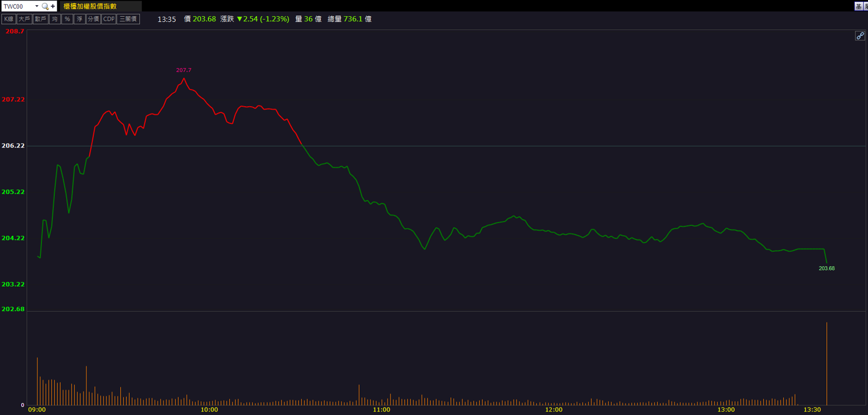Click the chain link icon on chart
Viewport: 868px width, 415px height.
860,36
